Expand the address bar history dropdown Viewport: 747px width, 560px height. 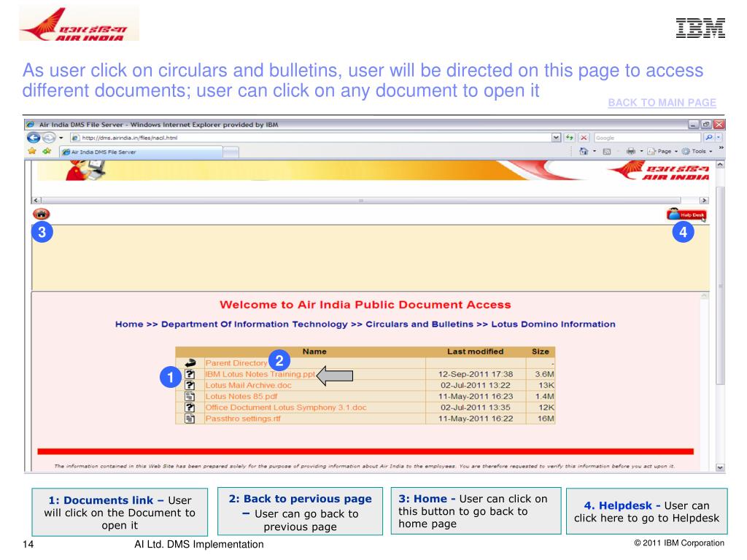556,138
